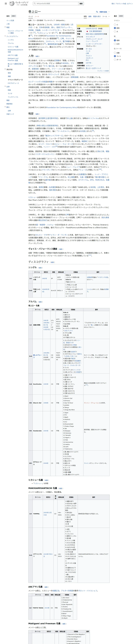
Task: Go to MAKIGAMISANTACHI 名義 in contents
Action: pos(15,51)
